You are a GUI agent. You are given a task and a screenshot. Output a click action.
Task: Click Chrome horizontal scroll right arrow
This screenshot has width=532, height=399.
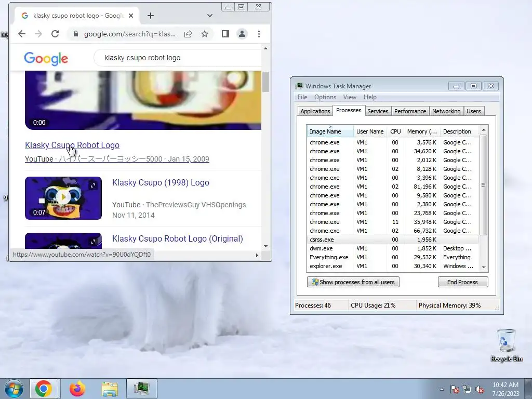tap(257, 255)
